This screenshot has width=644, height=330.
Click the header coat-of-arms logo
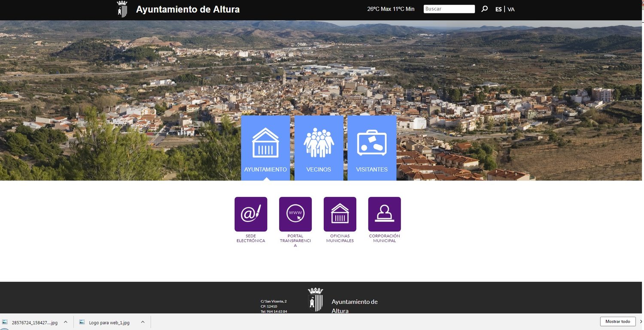click(122, 8)
